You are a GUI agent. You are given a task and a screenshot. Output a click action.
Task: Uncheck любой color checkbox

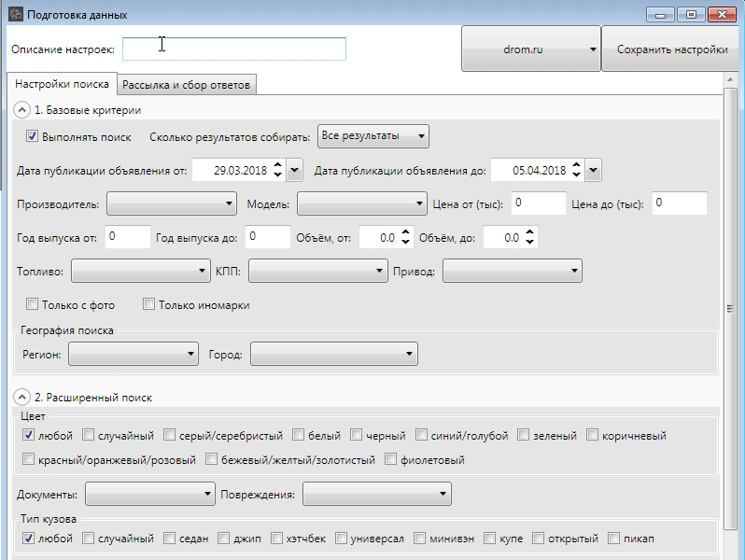pos(29,435)
